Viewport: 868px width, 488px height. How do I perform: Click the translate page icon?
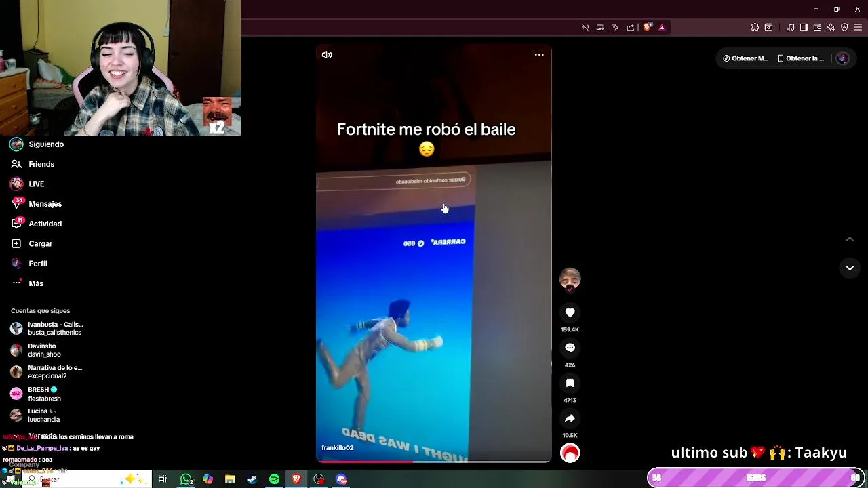click(x=615, y=27)
